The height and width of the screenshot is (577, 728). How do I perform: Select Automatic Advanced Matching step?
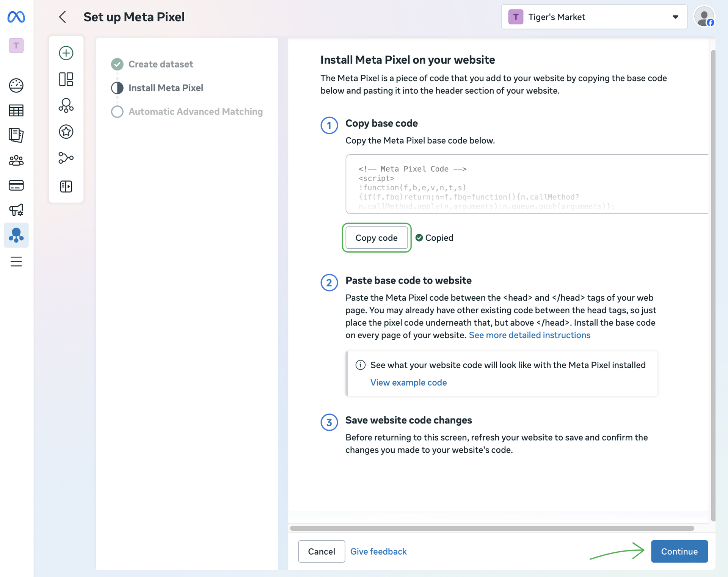[195, 111]
